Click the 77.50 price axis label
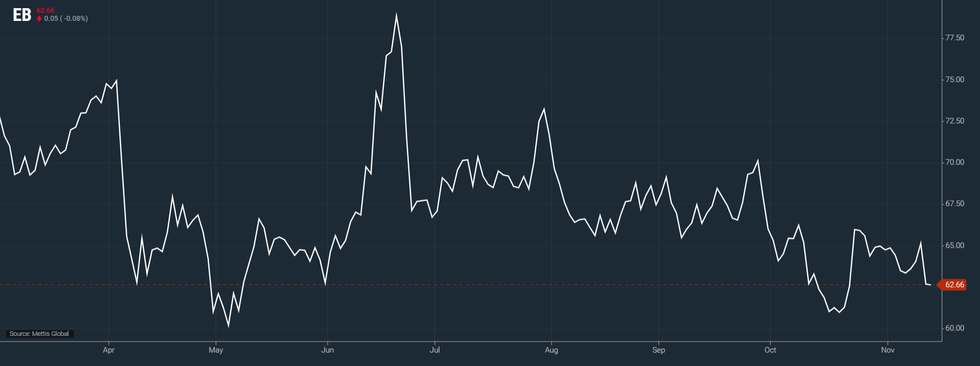Image resolution: width=980 pixels, height=366 pixels. pos(954,38)
